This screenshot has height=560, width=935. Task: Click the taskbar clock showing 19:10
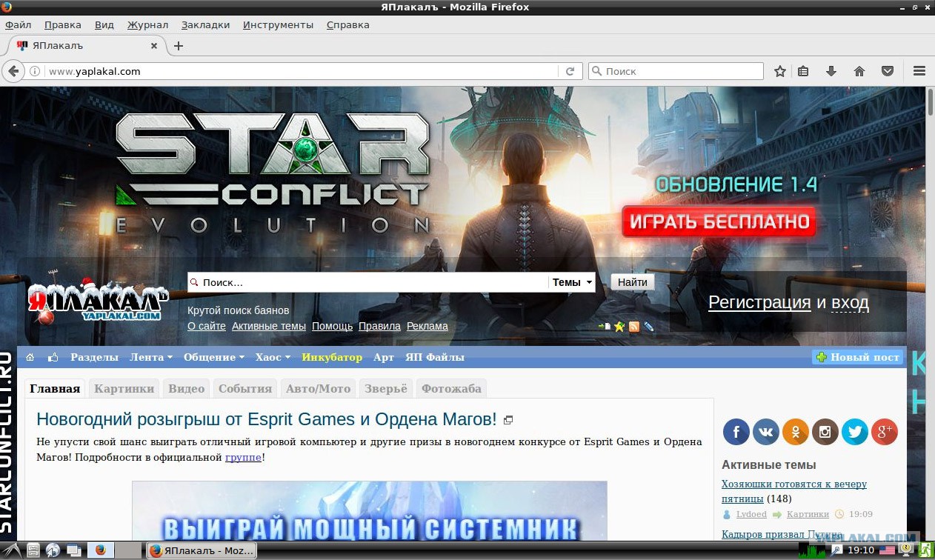point(860,550)
